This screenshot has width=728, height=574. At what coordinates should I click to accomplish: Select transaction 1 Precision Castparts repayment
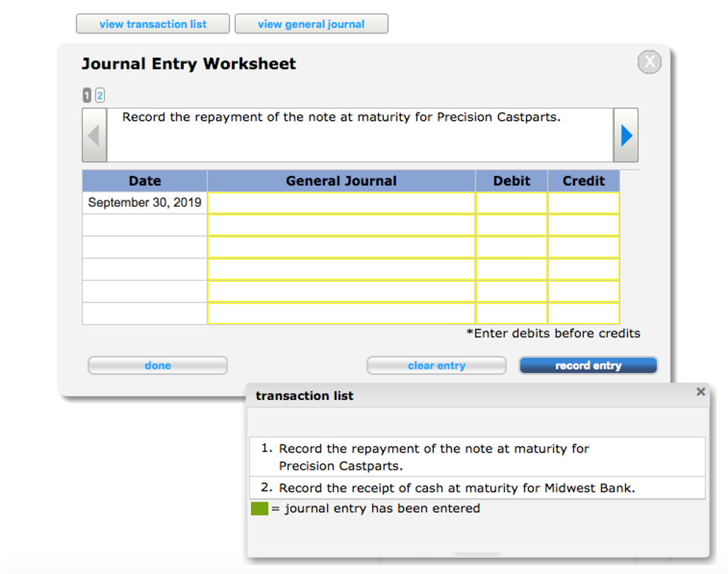[477, 457]
